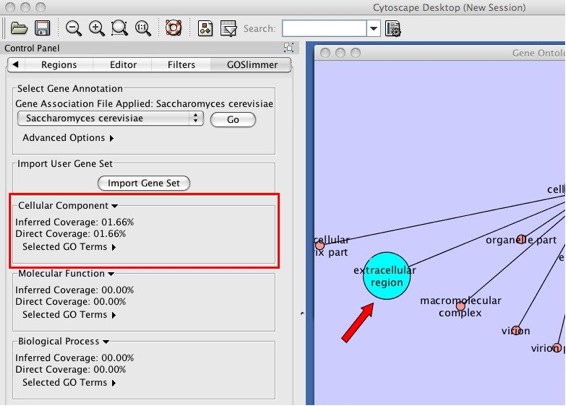
Task: Select the extracellular matrix part node
Action: [320, 245]
